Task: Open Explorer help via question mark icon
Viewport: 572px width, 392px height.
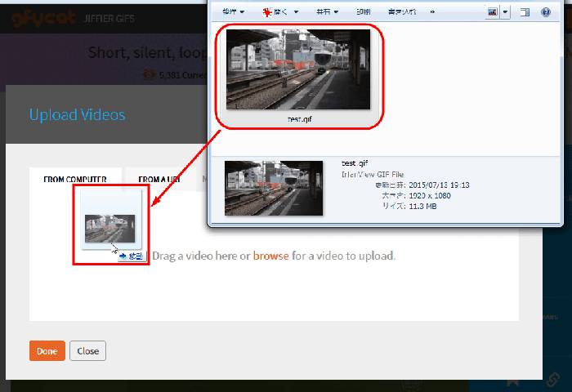Action: pos(546,12)
